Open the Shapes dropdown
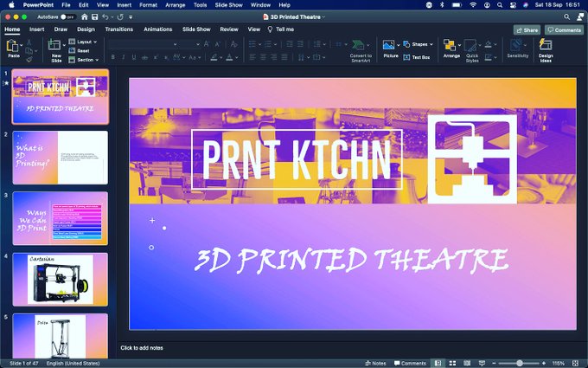The height and width of the screenshot is (368, 588). point(419,44)
